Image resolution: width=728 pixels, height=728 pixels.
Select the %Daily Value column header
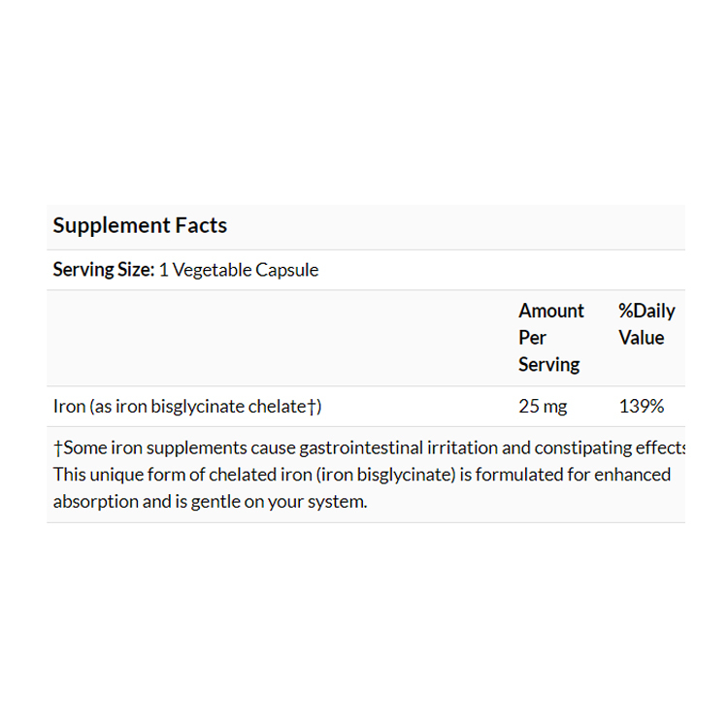646,324
